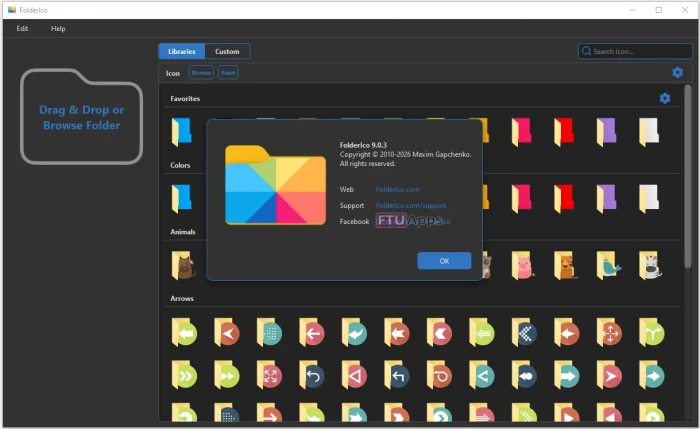Image resolution: width=700 pixels, height=429 pixels.
Task: Open the gear settings in the Icon toolbar
Action: [677, 72]
